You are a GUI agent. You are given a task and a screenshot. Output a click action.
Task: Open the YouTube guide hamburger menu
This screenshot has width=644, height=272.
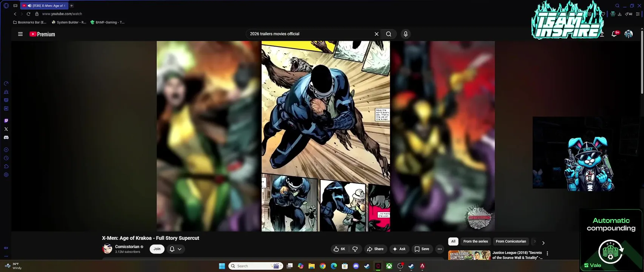pyautogui.click(x=20, y=34)
